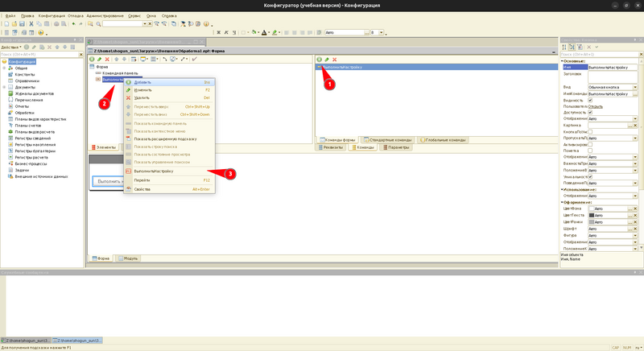The width and height of the screenshot is (644, 351).
Task: Click the Bold X text formatting icon
Action: [218, 32]
